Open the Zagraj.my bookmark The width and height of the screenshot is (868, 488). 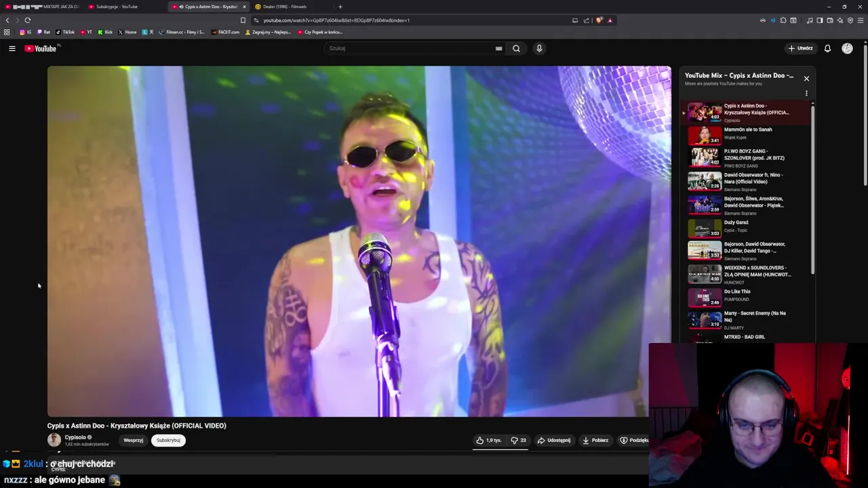tap(269, 32)
